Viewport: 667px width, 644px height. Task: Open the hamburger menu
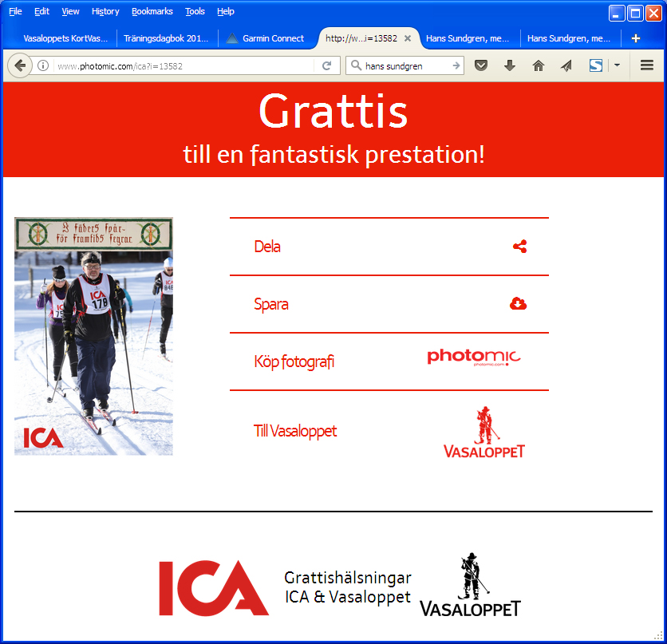(646, 65)
